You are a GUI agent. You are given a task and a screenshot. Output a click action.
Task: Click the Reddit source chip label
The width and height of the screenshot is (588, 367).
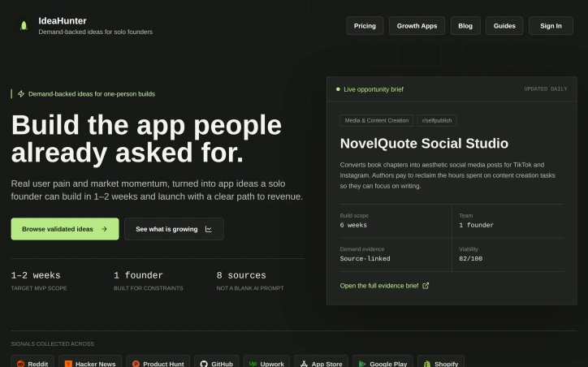(x=38, y=364)
